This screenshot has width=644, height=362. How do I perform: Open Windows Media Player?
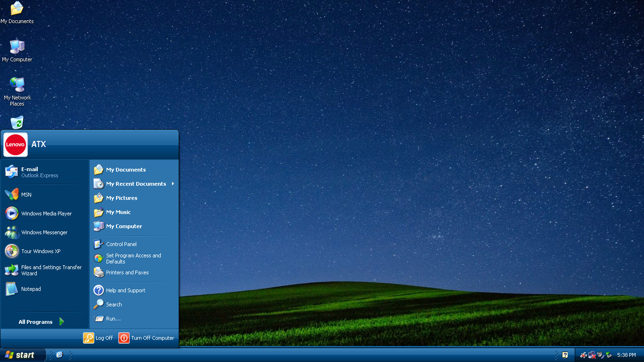pyautogui.click(x=45, y=214)
